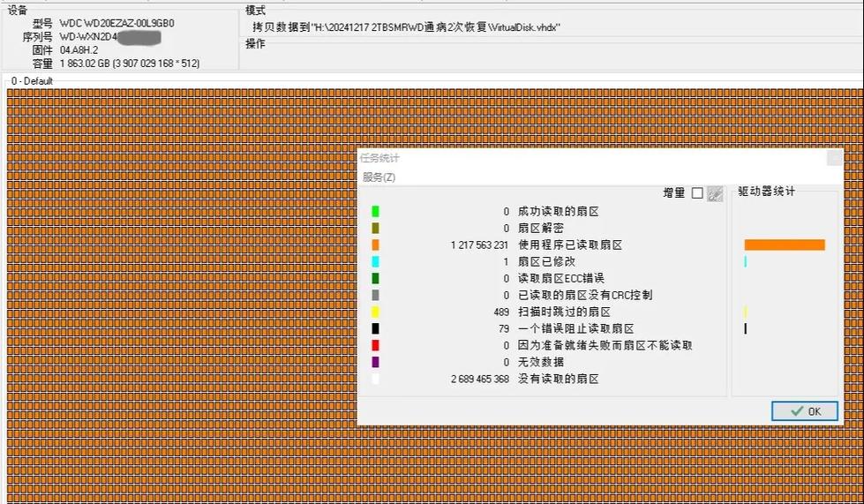This screenshot has width=864, height=504.
Task: Close the 任务统计 dialog window
Action: pyautogui.click(x=833, y=158)
